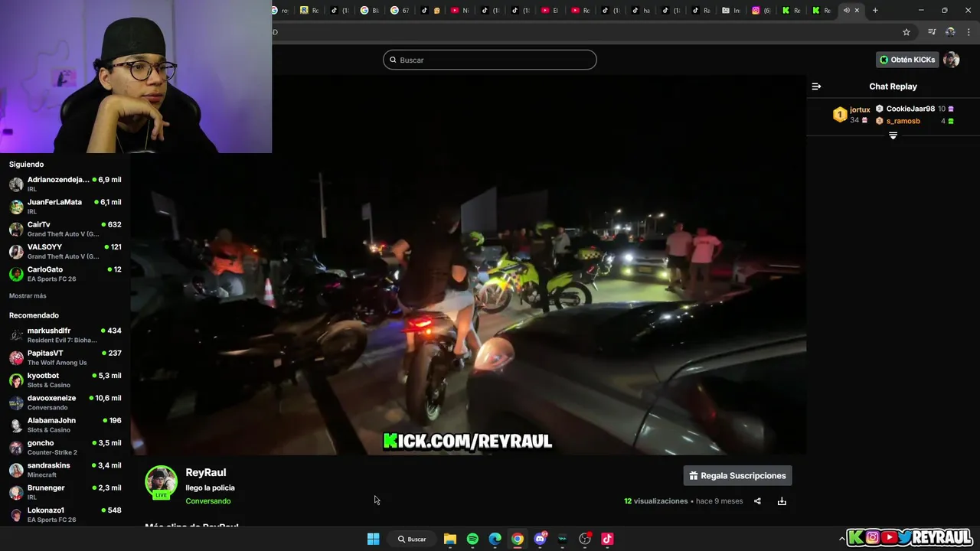Switch to the YouTube tab labeled 'Ni'

click(x=459, y=10)
